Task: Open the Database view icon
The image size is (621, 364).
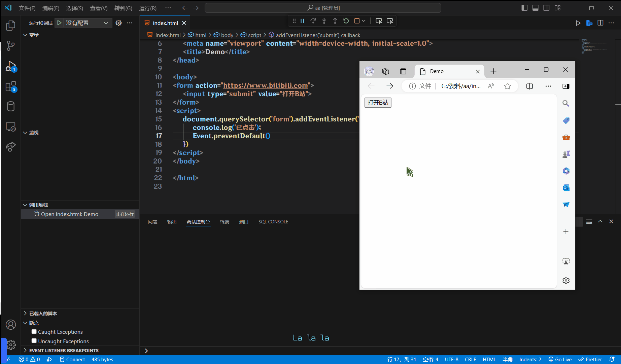Action: pos(11,107)
